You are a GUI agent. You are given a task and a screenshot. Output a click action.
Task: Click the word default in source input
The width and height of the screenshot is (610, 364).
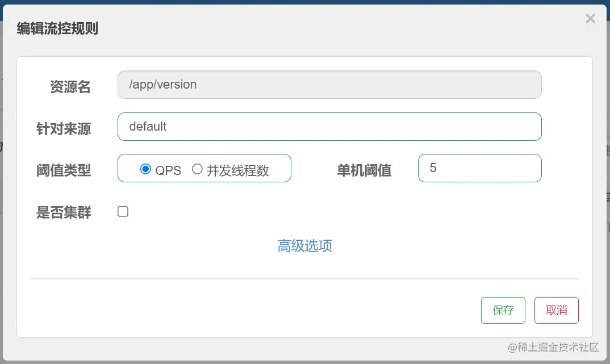pyautogui.click(x=147, y=126)
